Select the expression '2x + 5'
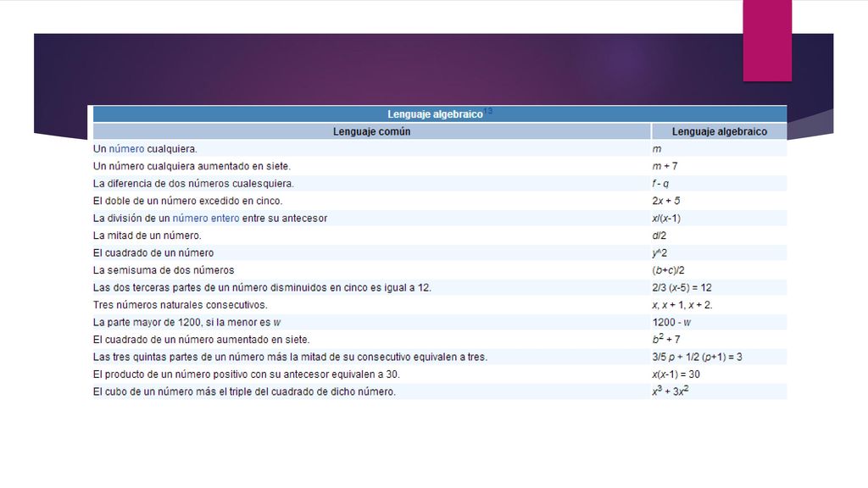The height and width of the screenshot is (488, 868). (666, 201)
